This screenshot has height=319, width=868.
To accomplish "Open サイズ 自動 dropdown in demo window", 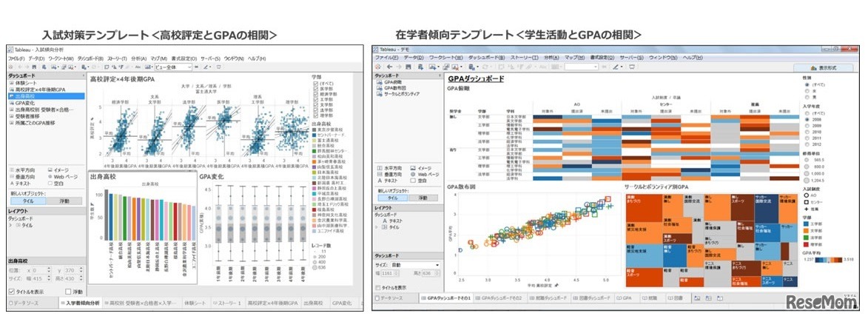I will [x=415, y=265].
